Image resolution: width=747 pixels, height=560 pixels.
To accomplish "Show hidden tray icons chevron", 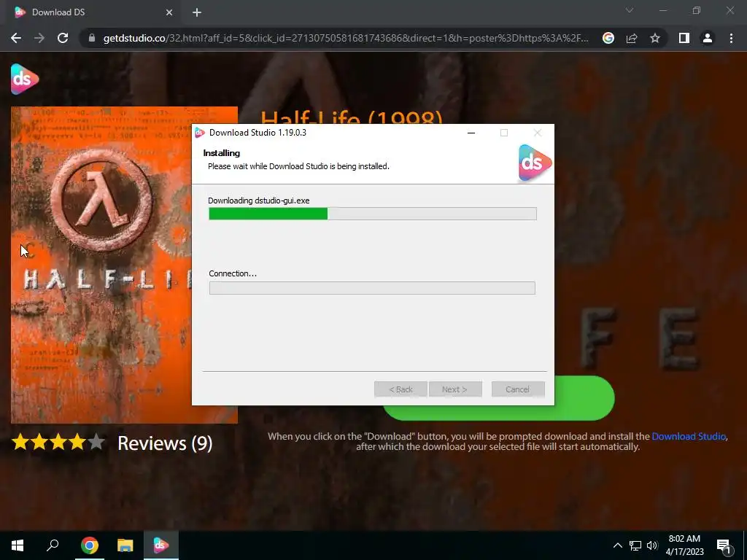I will (617, 545).
